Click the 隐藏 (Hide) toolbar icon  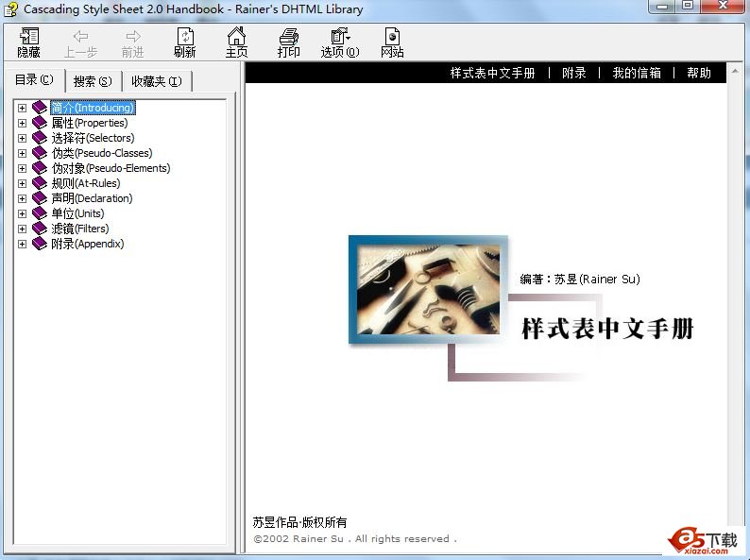[x=28, y=42]
